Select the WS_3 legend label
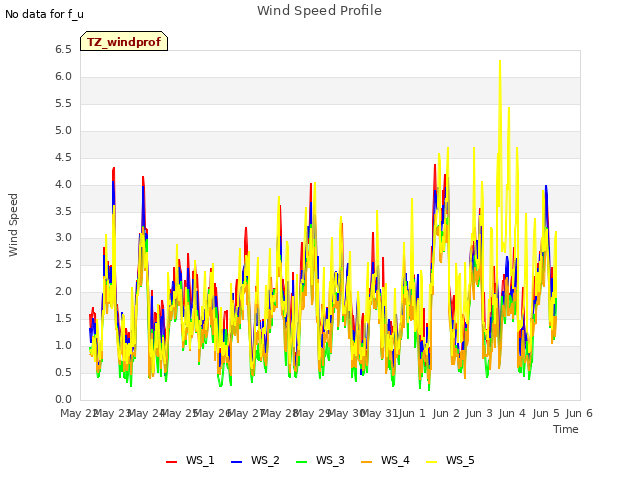Image resolution: width=640 pixels, height=480 pixels. (330, 460)
